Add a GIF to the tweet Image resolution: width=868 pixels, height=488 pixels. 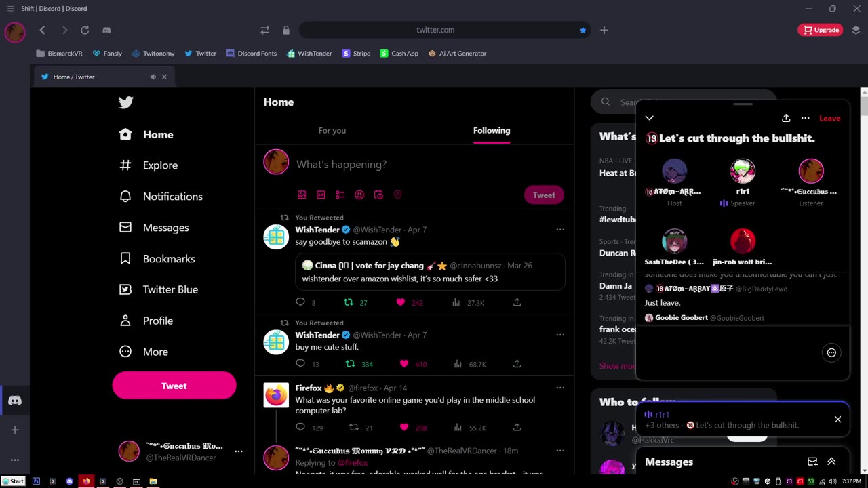click(x=321, y=195)
